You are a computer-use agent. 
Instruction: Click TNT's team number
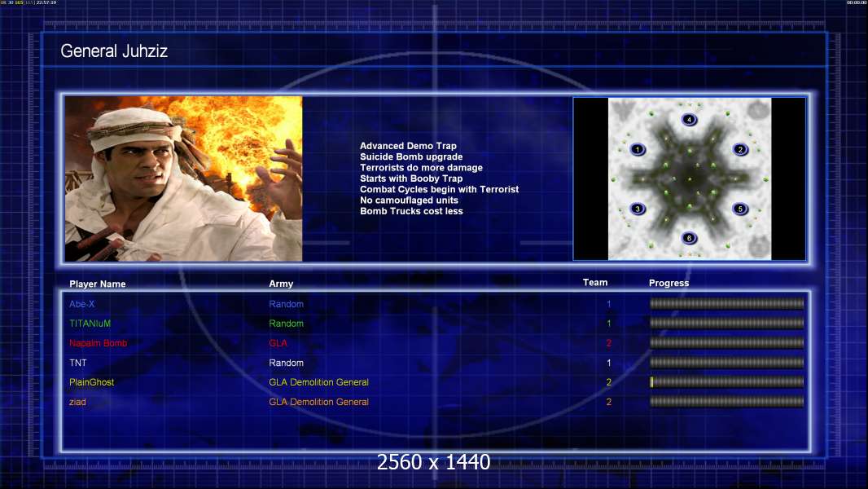[x=608, y=363]
